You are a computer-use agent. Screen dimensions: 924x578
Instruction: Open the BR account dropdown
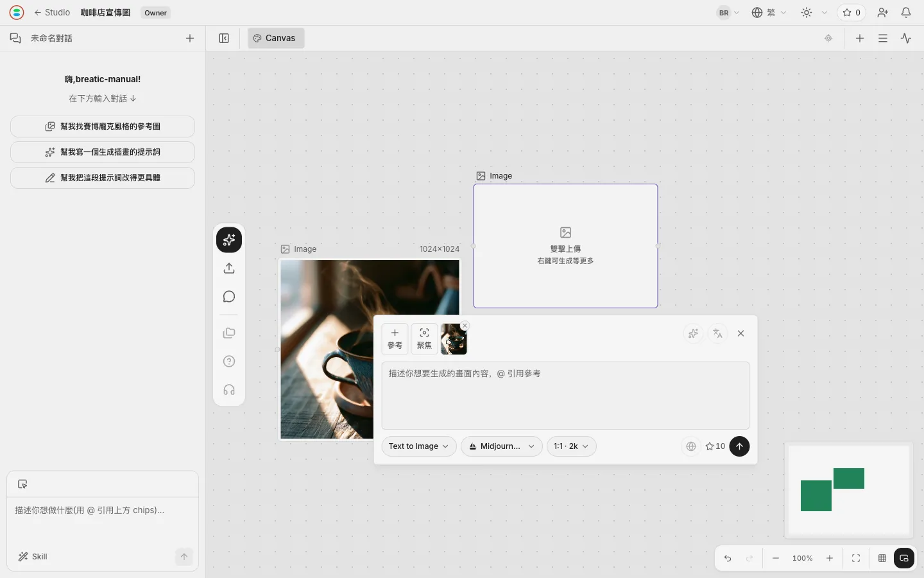pyautogui.click(x=728, y=12)
